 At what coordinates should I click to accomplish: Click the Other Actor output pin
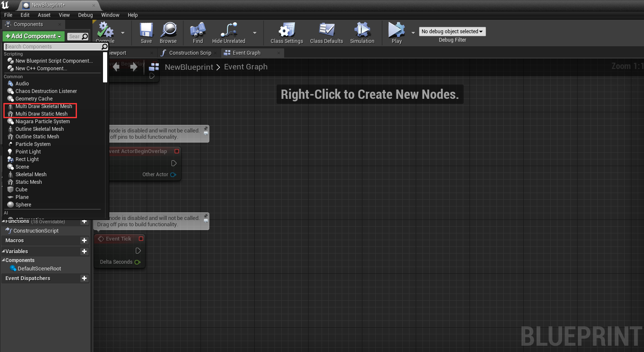pyautogui.click(x=173, y=175)
